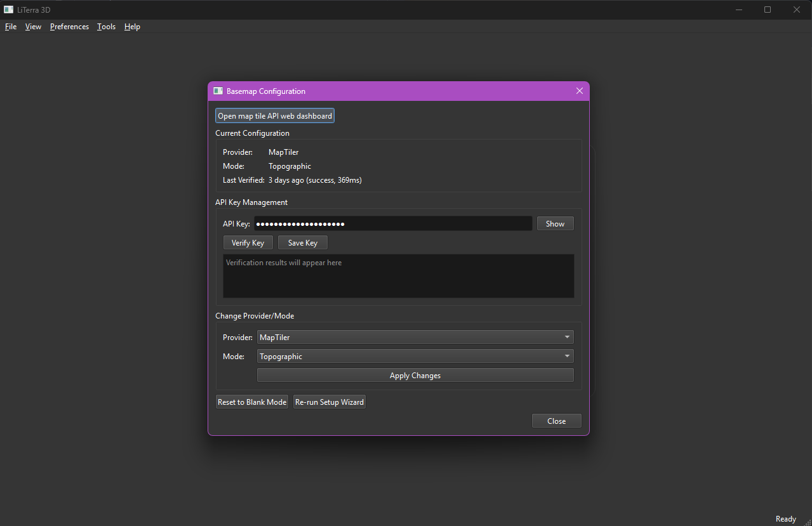Image resolution: width=812 pixels, height=526 pixels.
Task: Open the File menu
Action: coord(10,27)
